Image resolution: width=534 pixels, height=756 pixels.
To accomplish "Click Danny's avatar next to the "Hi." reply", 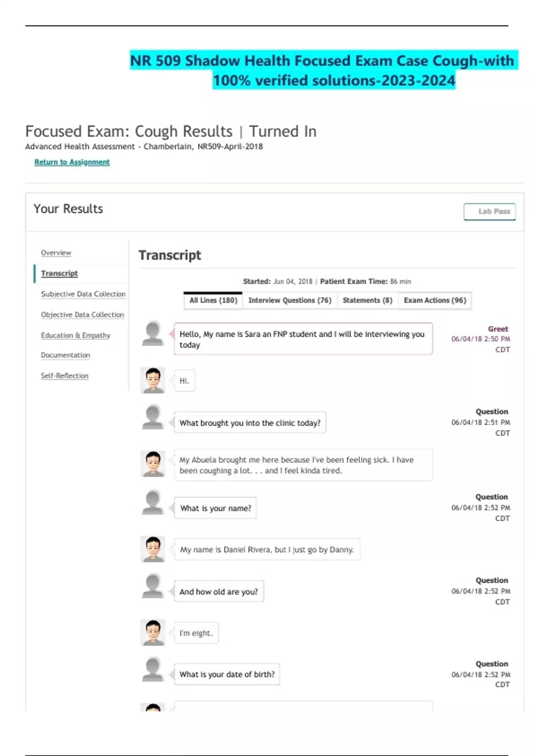I will [153, 380].
